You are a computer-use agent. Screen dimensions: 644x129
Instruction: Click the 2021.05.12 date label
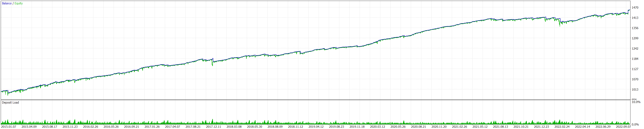[x=480, y=127]
